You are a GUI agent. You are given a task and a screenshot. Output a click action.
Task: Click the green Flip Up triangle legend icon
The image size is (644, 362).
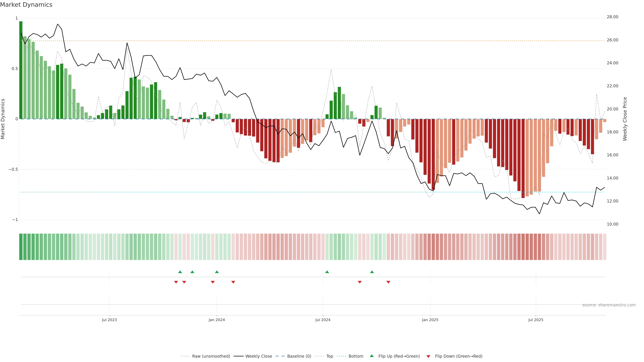click(372, 356)
